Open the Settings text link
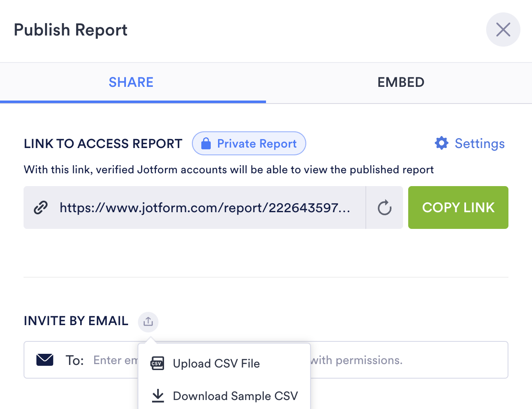This screenshot has width=532, height=409. coord(479,144)
